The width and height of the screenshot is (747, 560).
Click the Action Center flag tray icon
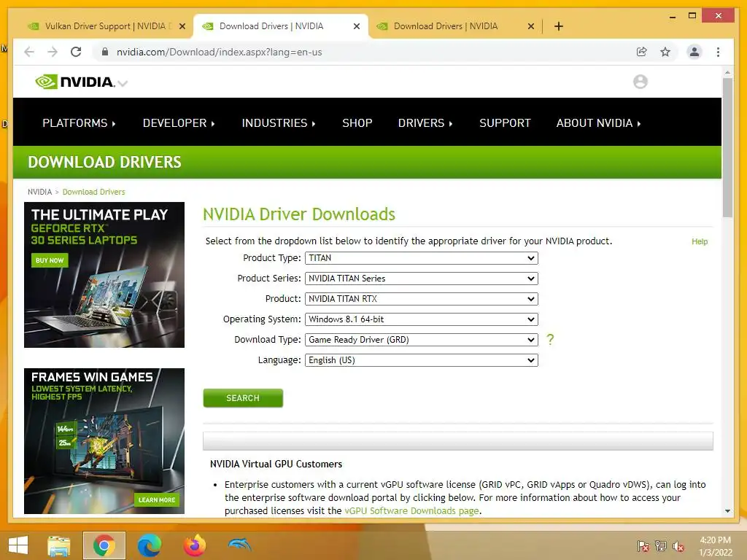(643, 546)
